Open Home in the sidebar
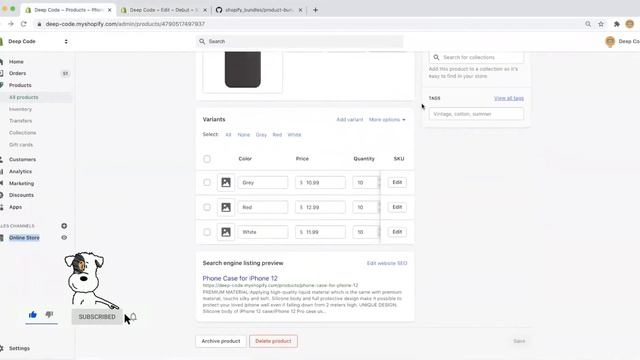 click(x=16, y=62)
